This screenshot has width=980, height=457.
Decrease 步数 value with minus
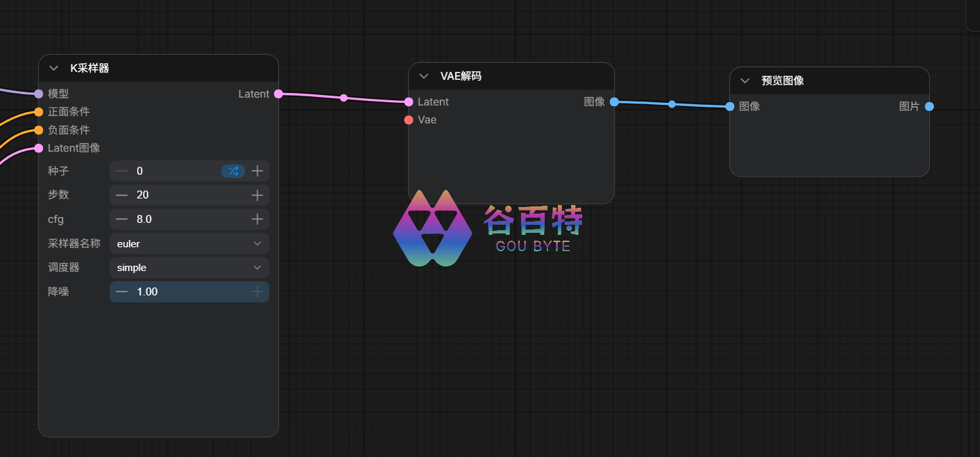(x=122, y=195)
